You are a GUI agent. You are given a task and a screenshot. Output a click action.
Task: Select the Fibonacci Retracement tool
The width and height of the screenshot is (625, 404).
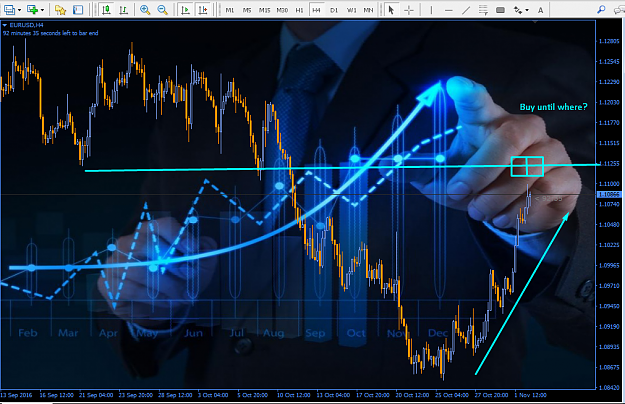(x=483, y=10)
